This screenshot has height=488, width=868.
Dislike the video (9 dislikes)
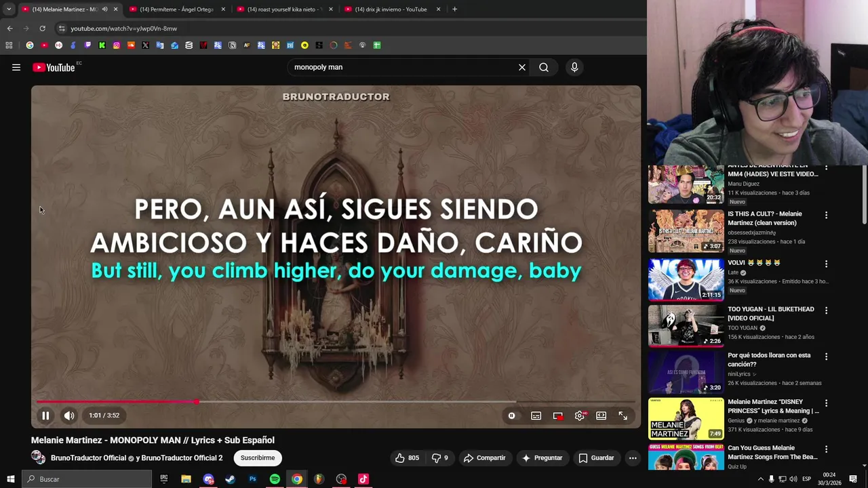440,458
